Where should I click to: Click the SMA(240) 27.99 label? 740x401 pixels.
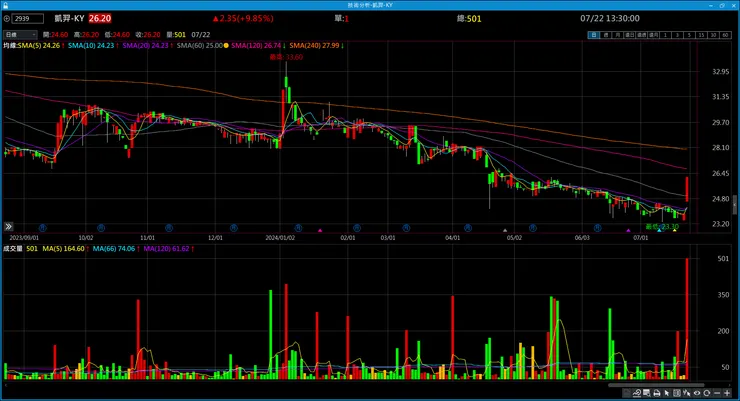coord(314,46)
